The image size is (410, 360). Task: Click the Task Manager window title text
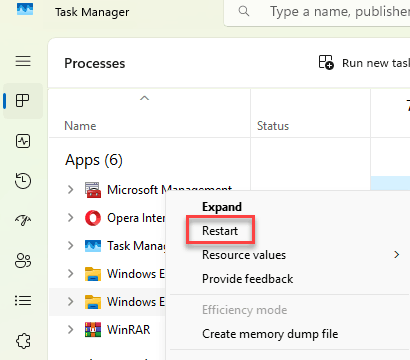coord(92,12)
